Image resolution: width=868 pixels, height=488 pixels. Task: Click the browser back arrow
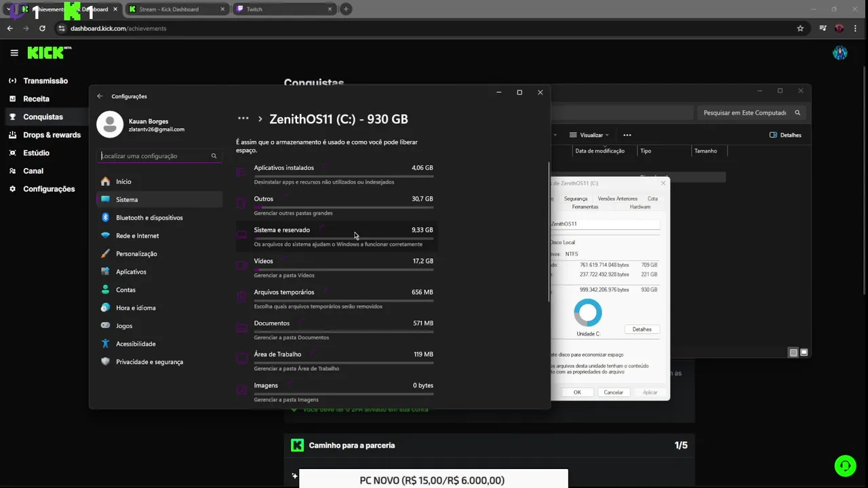click(10, 28)
